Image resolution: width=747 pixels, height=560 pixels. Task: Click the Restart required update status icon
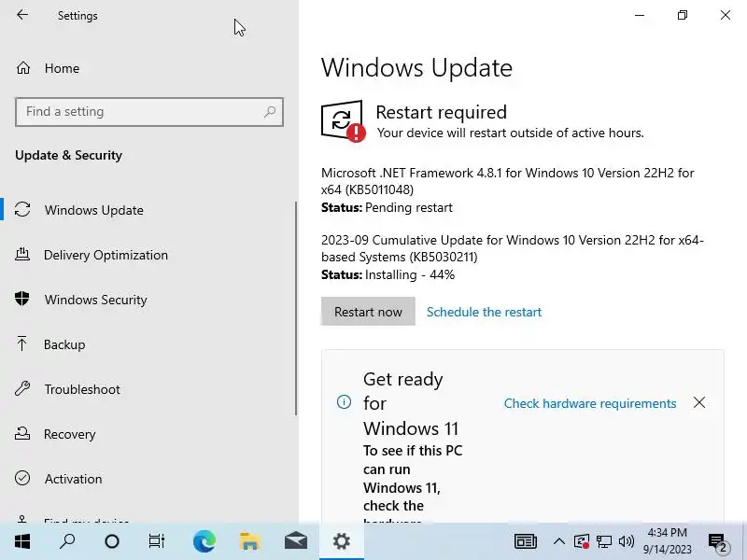point(343,121)
